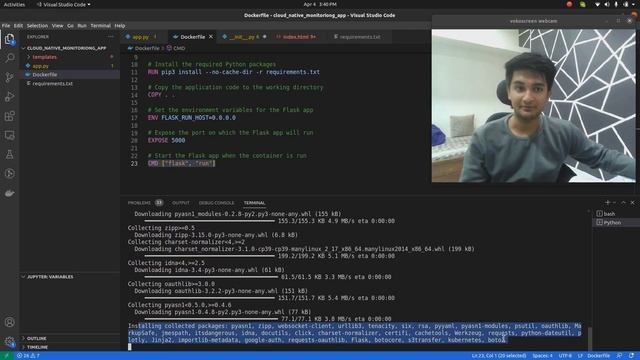Open app.py in the Explorer tree
640x360 pixels.
(41, 66)
